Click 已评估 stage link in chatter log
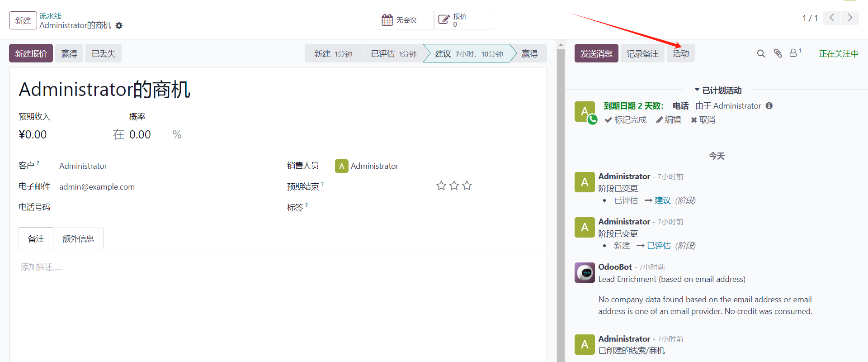This screenshot has width=868, height=362. tap(659, 246)
